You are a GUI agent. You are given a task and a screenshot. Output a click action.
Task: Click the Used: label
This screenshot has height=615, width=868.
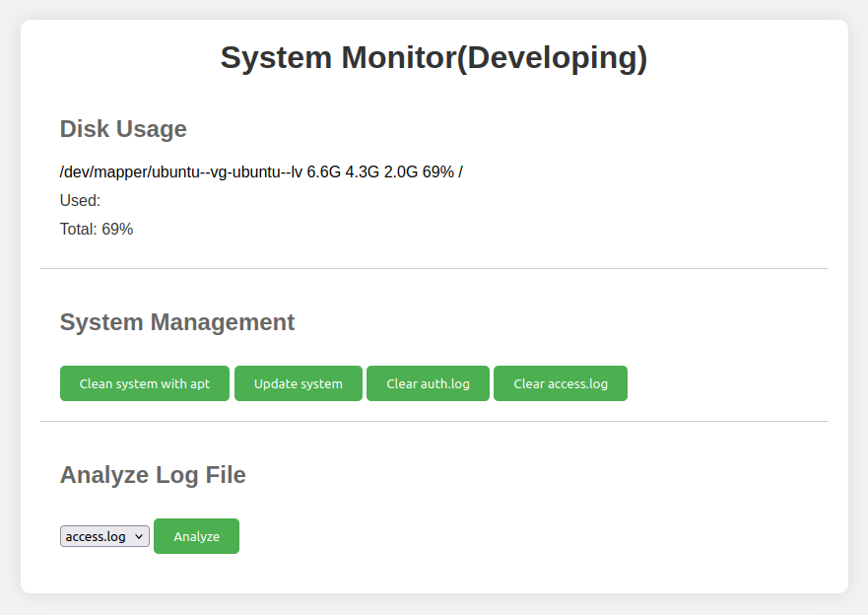pyautogui.click(x=80, y=200)
